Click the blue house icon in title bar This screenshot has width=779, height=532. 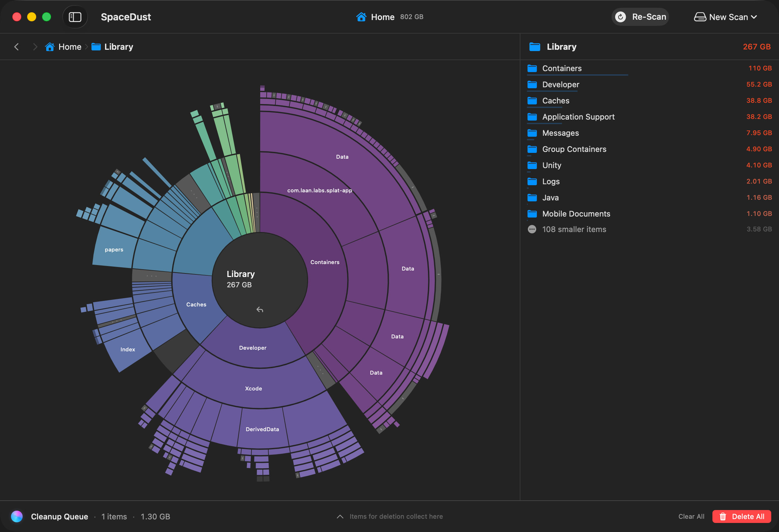[361, 17]
